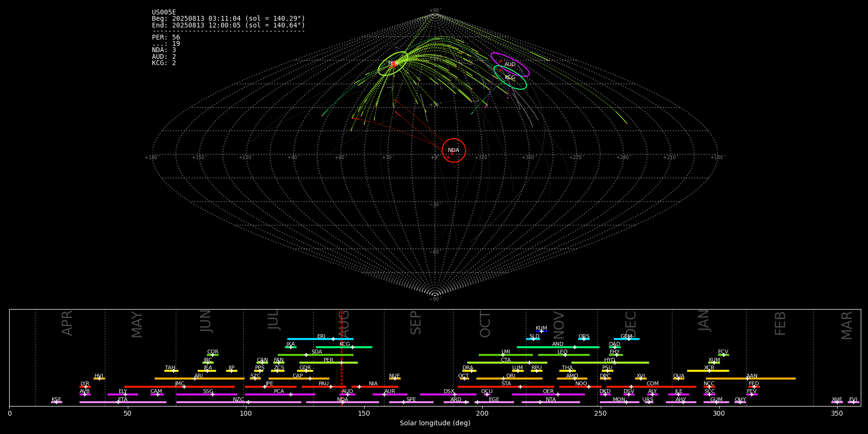Click the station ID text US005E
868x434 pixels.
tap(164, 13)
